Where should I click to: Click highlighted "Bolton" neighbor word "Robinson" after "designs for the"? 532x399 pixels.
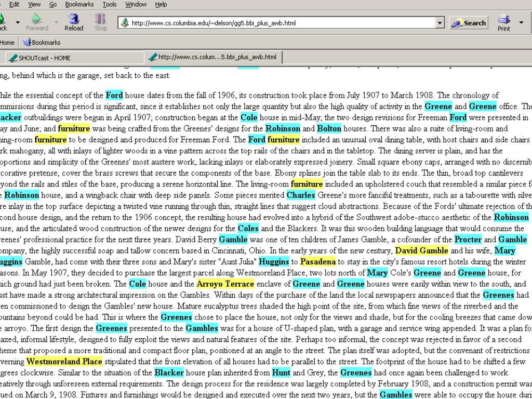click(x=283, y=129)
